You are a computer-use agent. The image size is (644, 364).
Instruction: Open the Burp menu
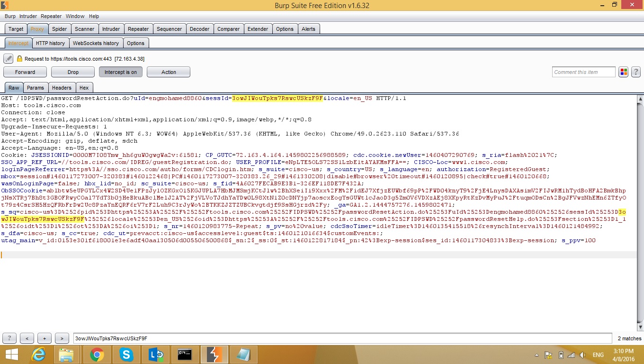(10, 16)
